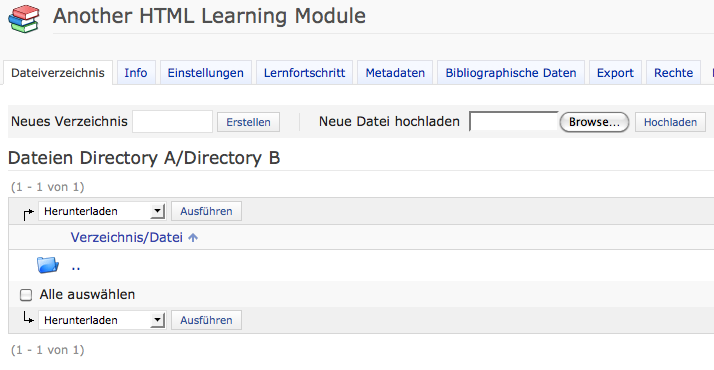Open the Einstellungen tab
The width and height of the screenshot is (714, 370).
(x=205, y=73)
